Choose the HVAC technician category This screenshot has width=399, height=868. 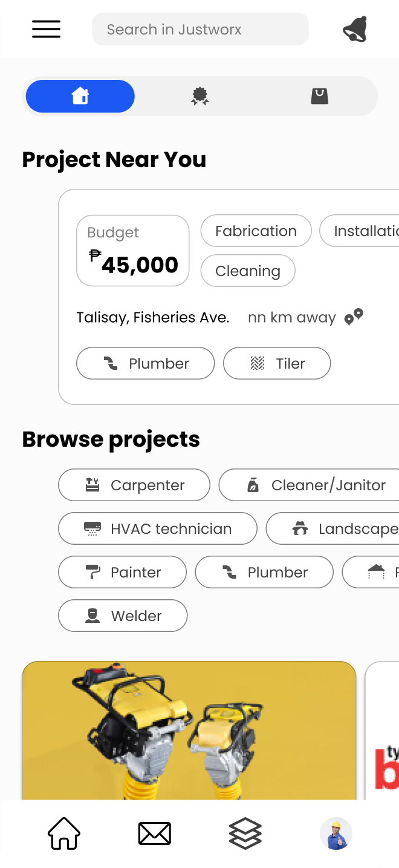(158, 528)
